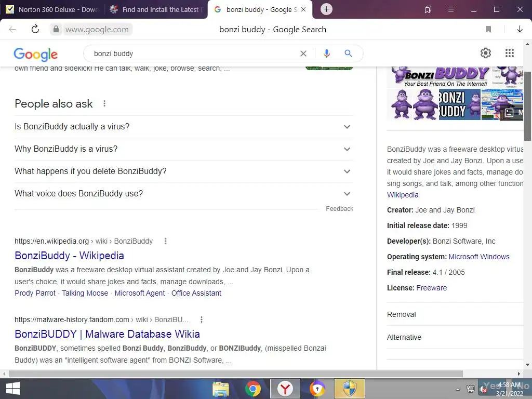
Task: Start voice search with microphone icon
Action: click(326, 54)
